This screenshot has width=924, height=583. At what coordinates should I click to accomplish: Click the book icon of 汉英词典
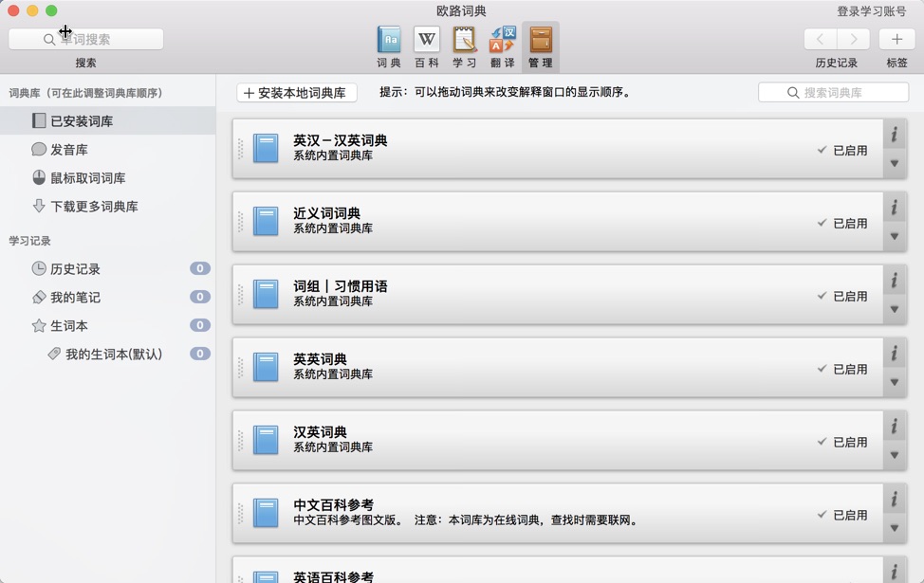[x=266, y=440]
